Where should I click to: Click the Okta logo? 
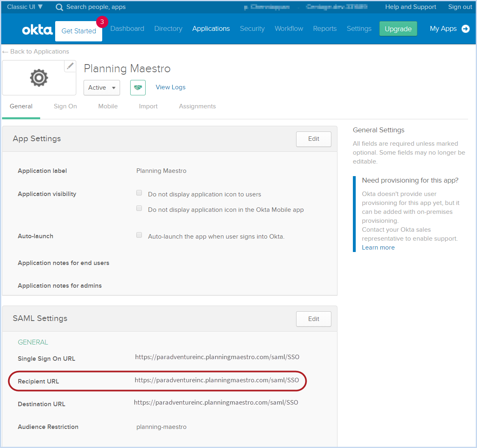(37, 30)
